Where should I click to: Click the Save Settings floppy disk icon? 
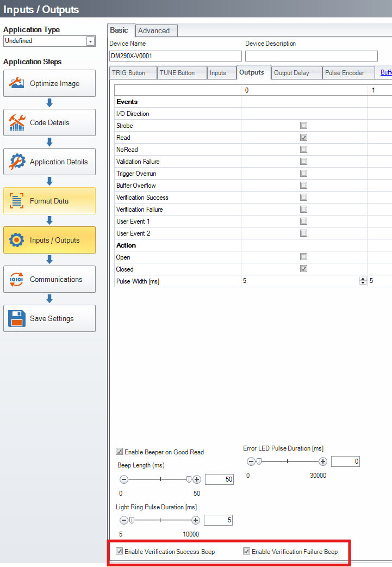(17, 319)
